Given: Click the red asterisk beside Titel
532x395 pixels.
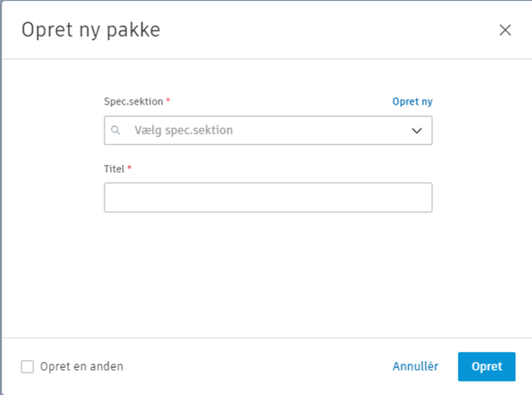Looking at the screenshot, I should pos(129,168).
